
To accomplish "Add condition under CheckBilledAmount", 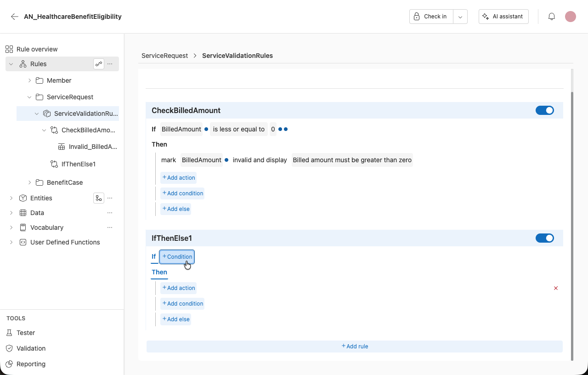I will point(182,193).
